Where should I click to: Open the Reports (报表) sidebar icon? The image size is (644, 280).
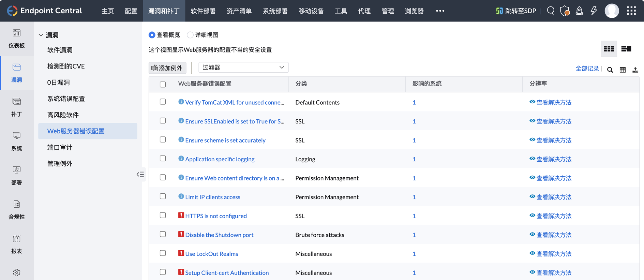pyautogui.click(x=16, y=244)
